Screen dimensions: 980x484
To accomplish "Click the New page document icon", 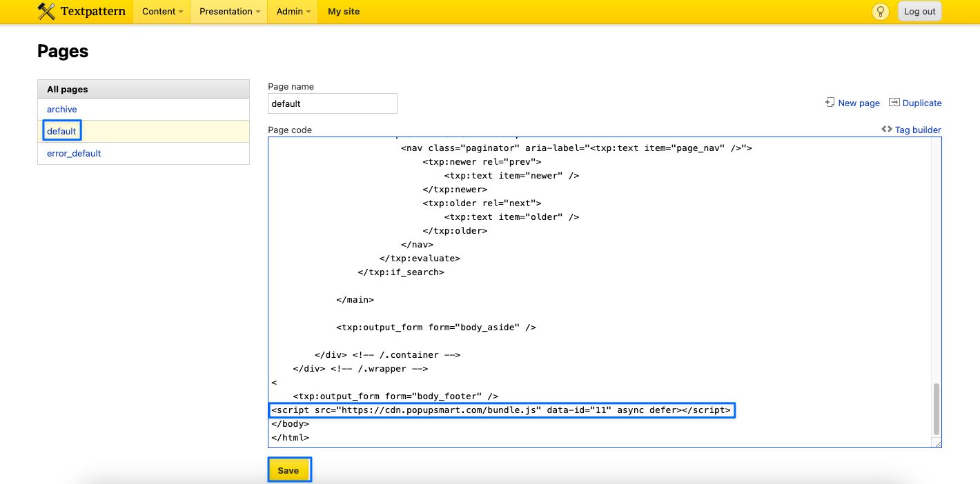I will click(830, 103).
